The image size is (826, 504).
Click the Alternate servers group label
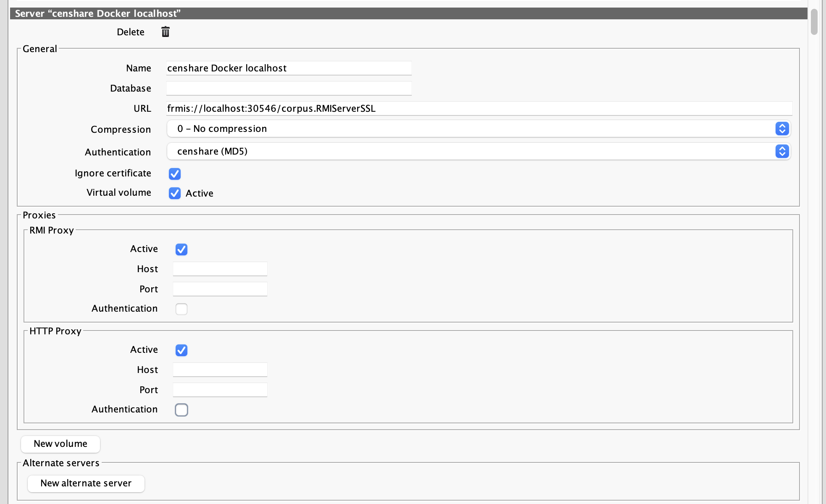click(61, 463)
